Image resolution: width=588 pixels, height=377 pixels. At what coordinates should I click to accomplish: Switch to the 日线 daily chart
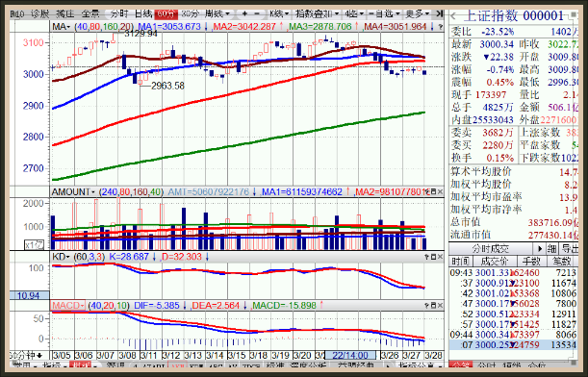coord(143,13)
